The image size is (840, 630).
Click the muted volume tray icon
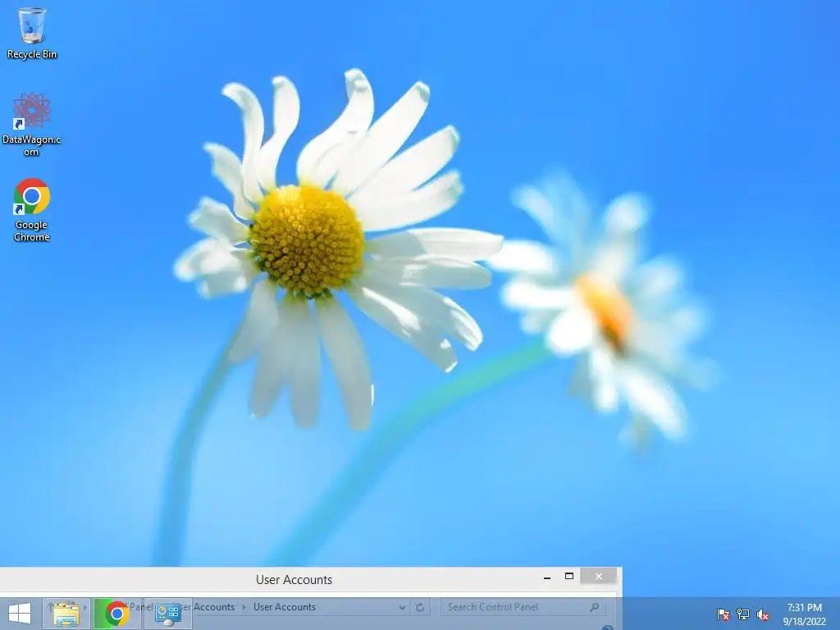763,614
